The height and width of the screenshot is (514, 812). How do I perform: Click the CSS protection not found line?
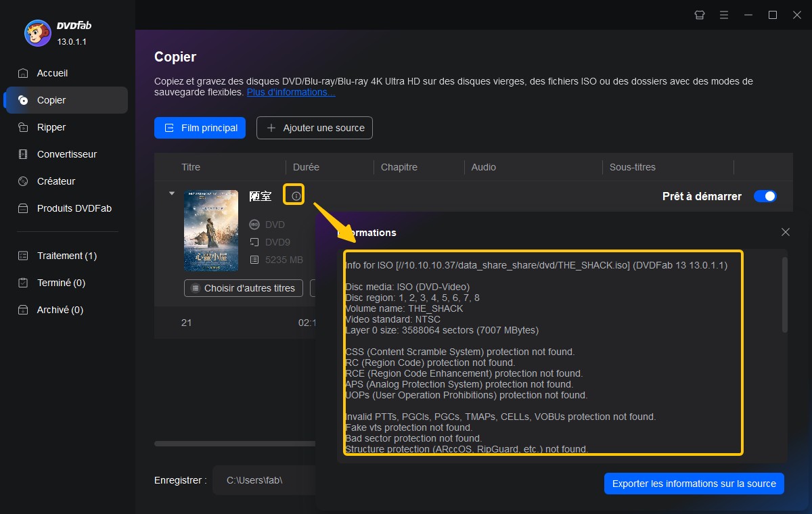click(x=459, y=352)
